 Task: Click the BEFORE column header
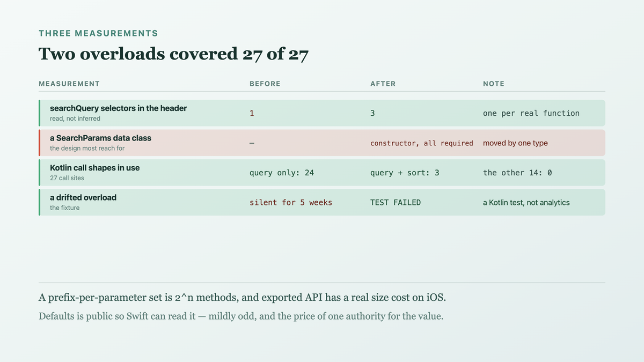point(265,84)
